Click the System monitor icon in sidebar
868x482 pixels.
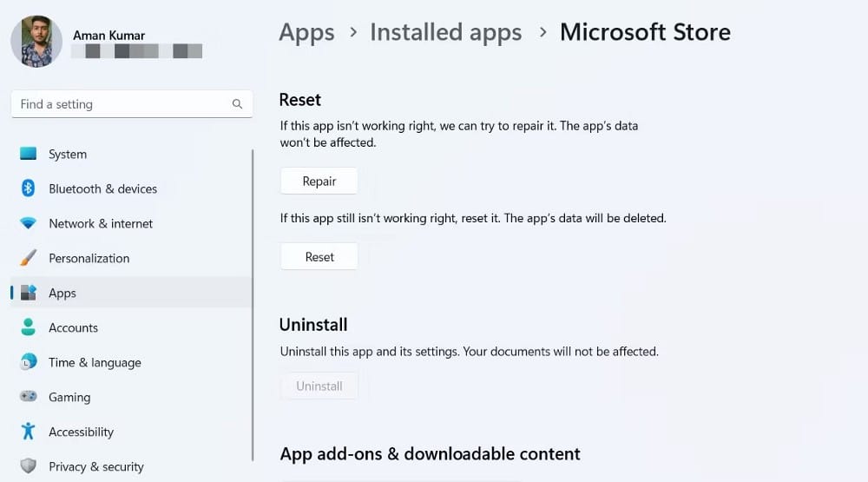click(29, 154)
